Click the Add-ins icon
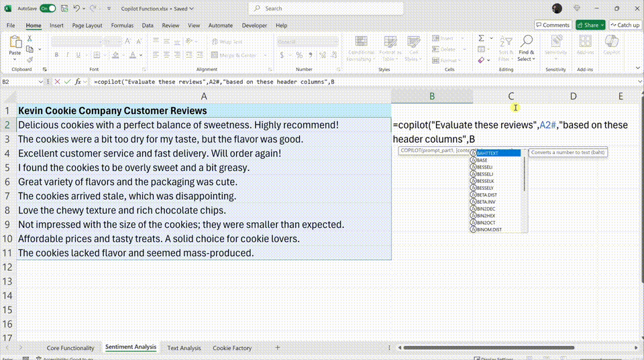The height and width of the screenshot is (360, 644). tap(585, 42)
